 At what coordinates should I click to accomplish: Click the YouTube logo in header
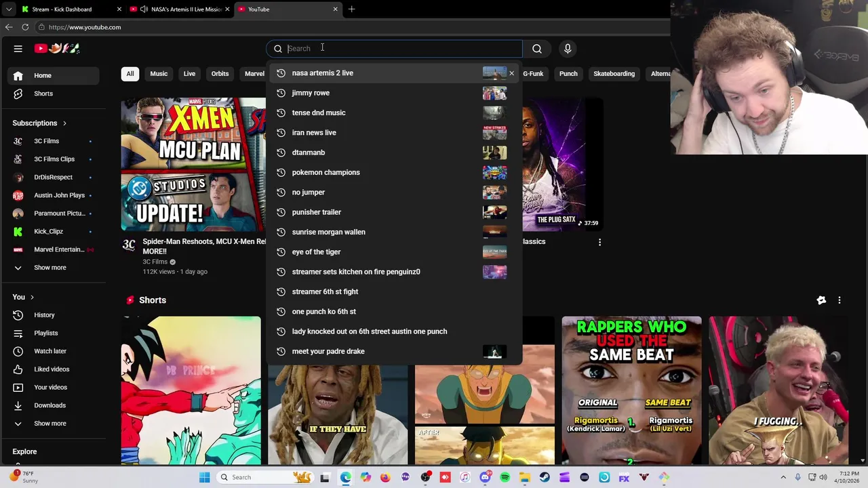tap(58, 48)
